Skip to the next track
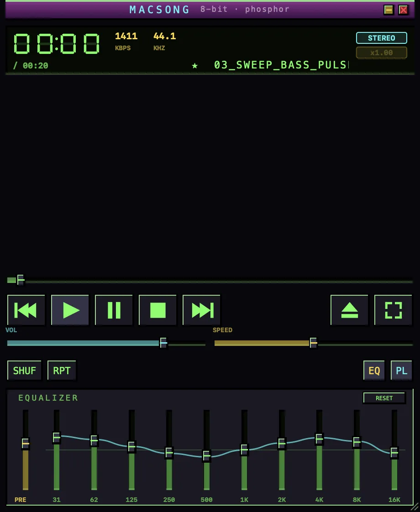The height and width of the screenshot is (512, 420). [x=201, y=310]
